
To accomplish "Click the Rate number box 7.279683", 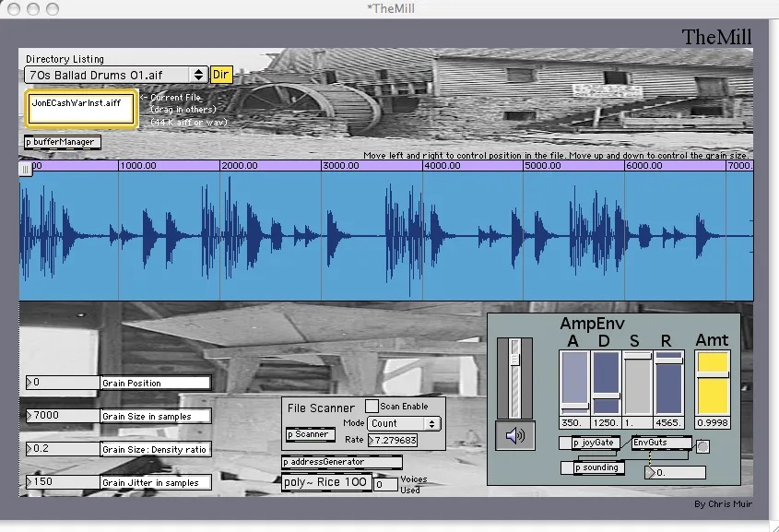I will (x=393, y=440).
